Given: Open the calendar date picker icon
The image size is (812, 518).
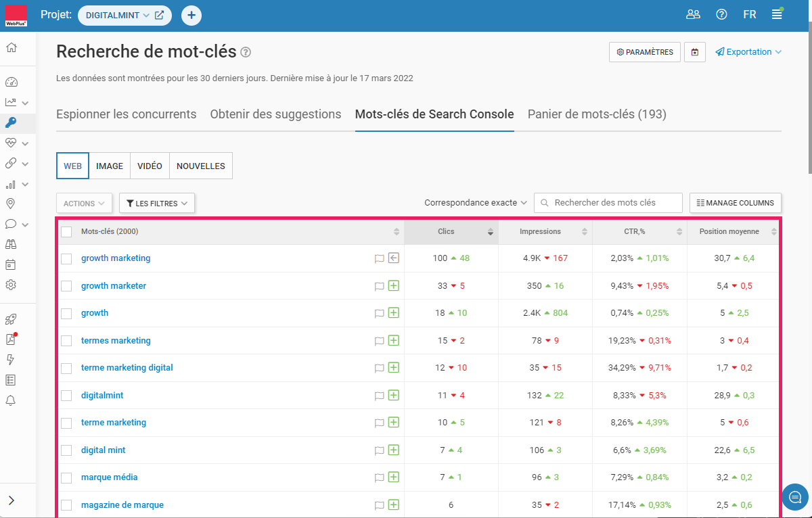Looking at the screenshot, I should pos(695,52).
